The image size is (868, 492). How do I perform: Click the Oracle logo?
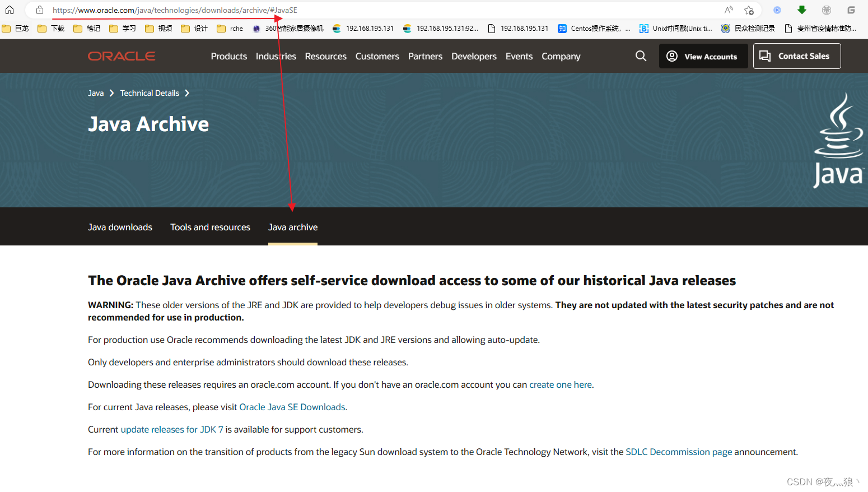pyautogui.click(x=122, y=56)
